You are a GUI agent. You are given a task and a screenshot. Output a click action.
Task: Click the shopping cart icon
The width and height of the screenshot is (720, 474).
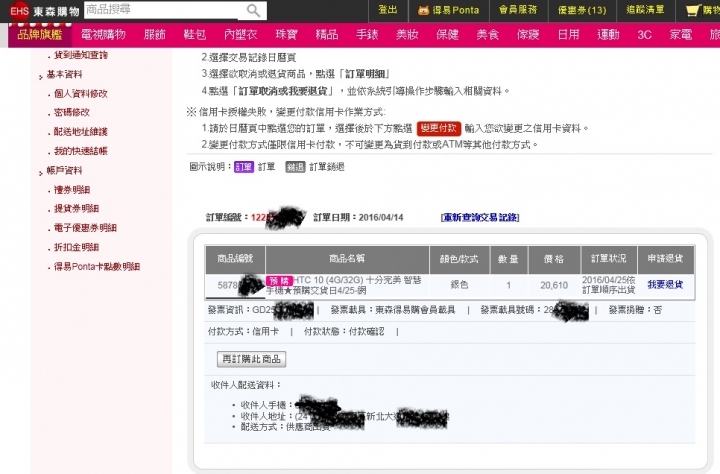pyautogui.click(x=692, y=10)
